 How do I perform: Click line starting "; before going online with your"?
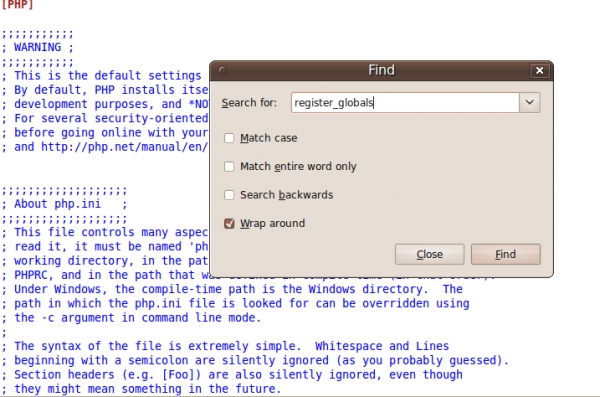click(104, 133)
